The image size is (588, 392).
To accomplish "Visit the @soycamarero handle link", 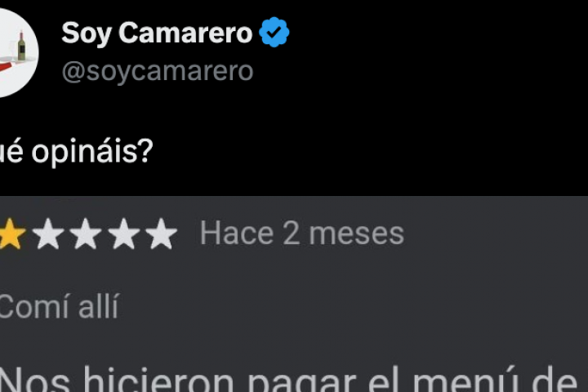I will 158,71.
